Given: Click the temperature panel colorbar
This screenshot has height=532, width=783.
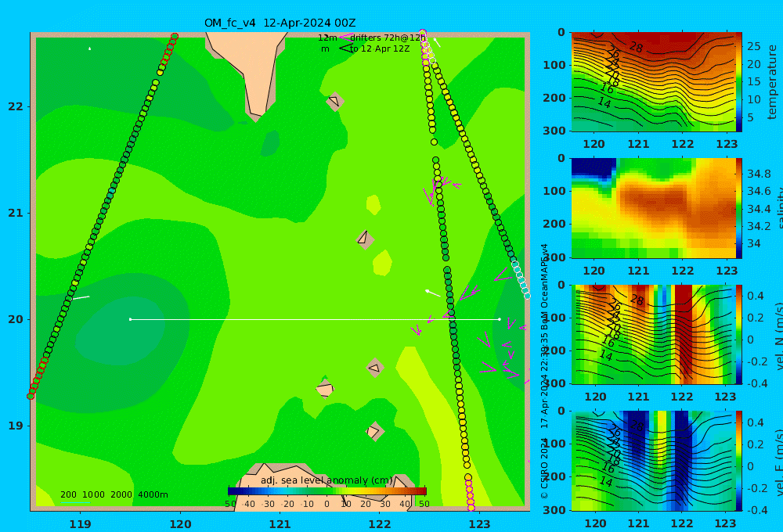Looking at the screenshot, I should 739,82.
